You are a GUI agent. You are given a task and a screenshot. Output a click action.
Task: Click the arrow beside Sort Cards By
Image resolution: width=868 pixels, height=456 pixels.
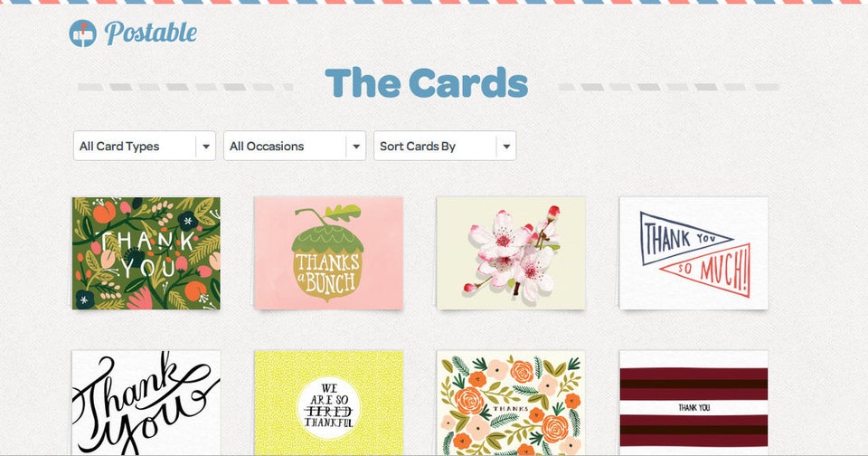506,147
